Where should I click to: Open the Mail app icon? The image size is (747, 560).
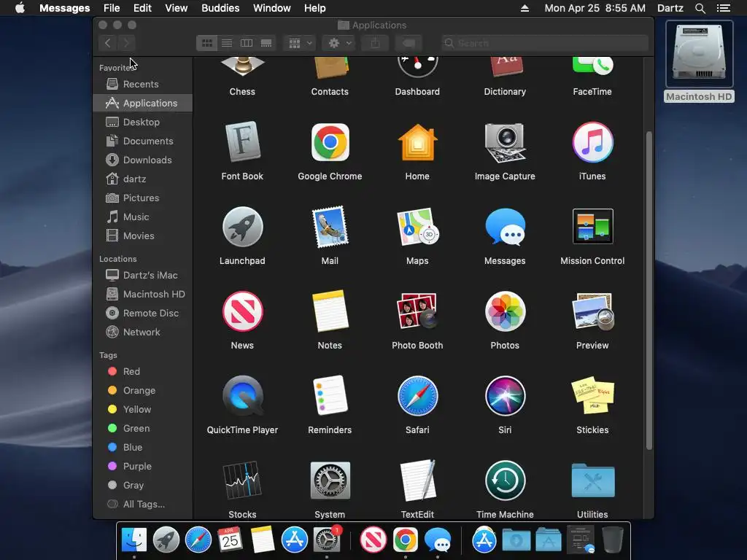[330, 227]
